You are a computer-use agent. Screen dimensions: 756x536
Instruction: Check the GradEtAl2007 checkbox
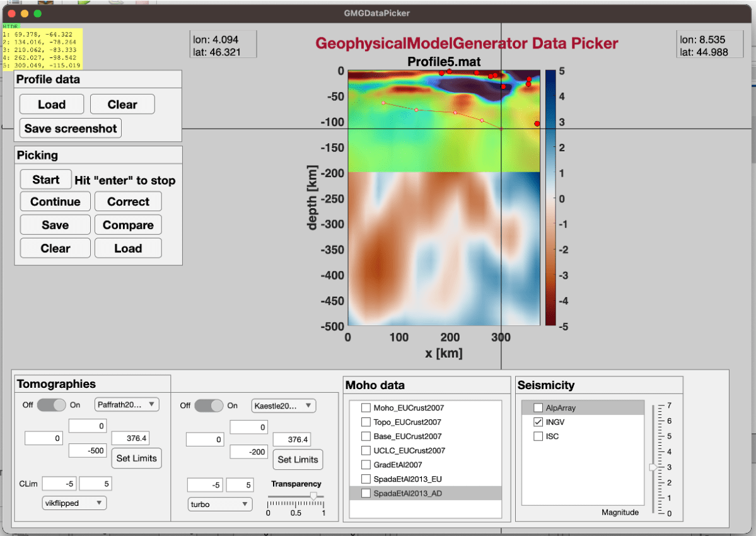point(366,465)
